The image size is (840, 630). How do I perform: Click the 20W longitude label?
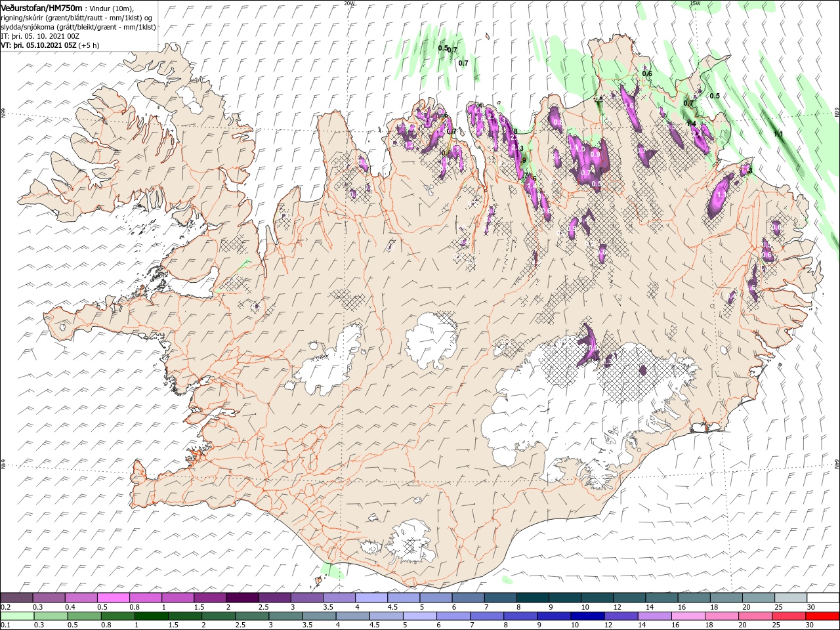click(x=349, y=3)
